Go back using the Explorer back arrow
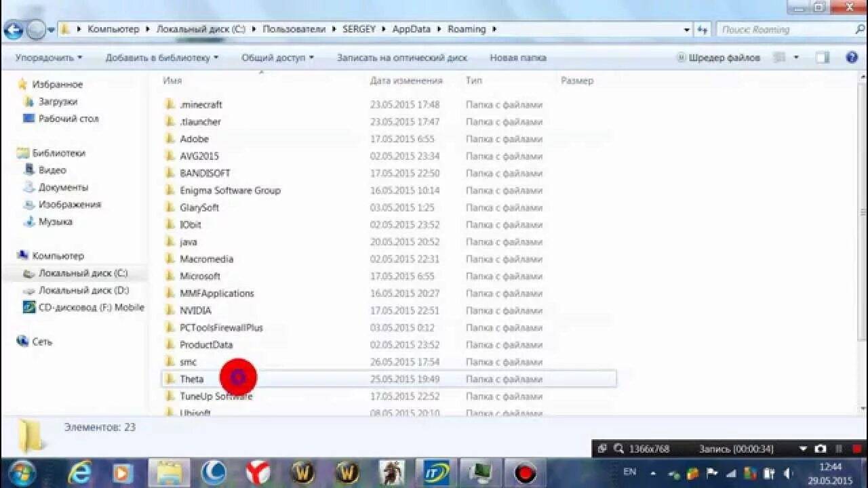The image size is (868, 488). (x=14, y=30)
